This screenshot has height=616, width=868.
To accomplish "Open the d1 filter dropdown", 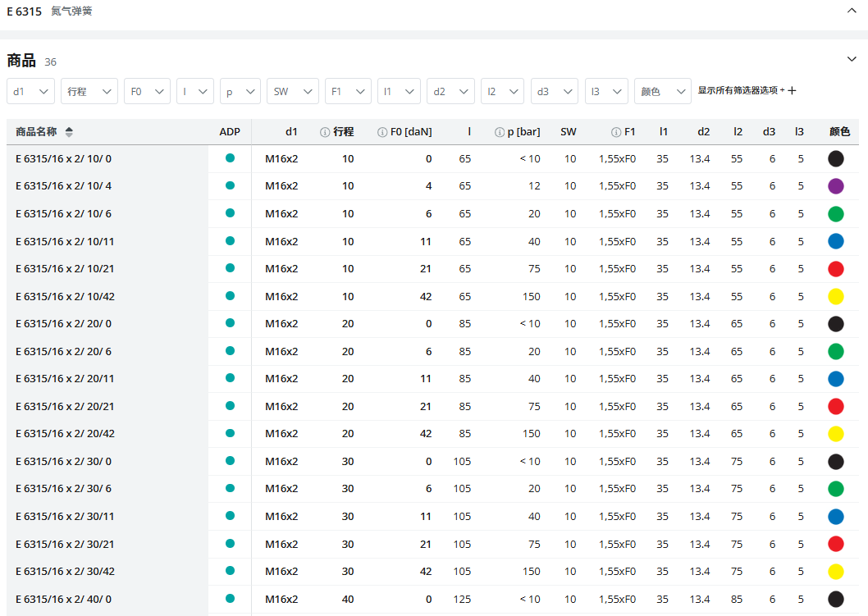I will [x=30, y=91].
